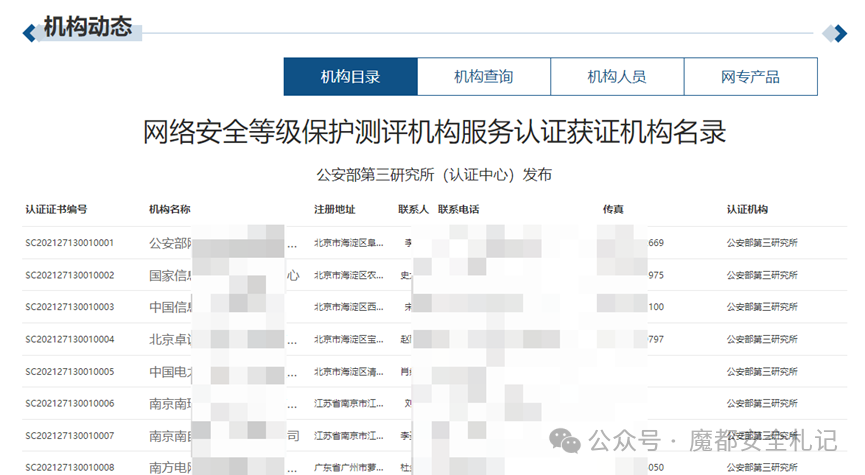Click address 北京市海淀区清... in fifth row
865x475 pixels.
(349, 371)
